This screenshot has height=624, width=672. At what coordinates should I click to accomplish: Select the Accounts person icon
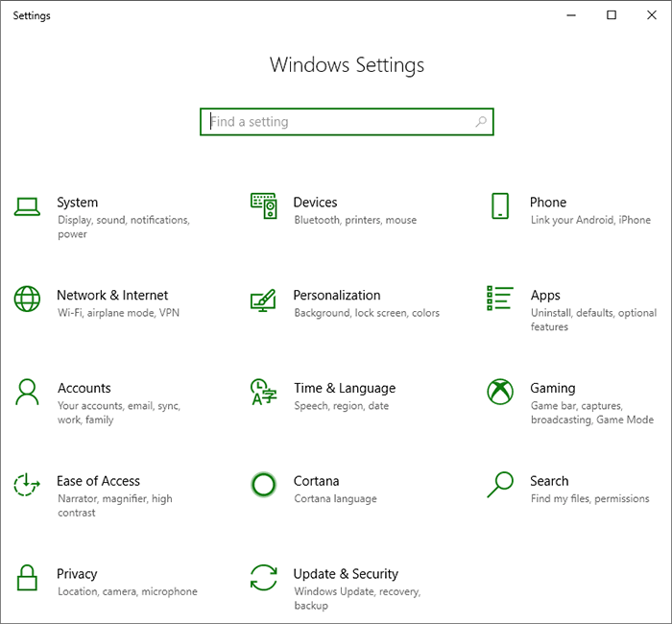click(27, 392)
